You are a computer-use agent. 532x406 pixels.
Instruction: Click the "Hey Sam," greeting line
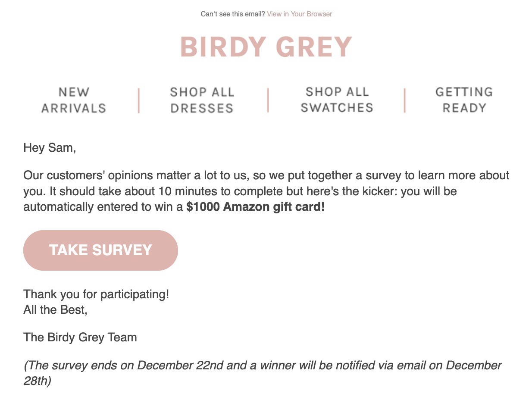pos(50,148)
